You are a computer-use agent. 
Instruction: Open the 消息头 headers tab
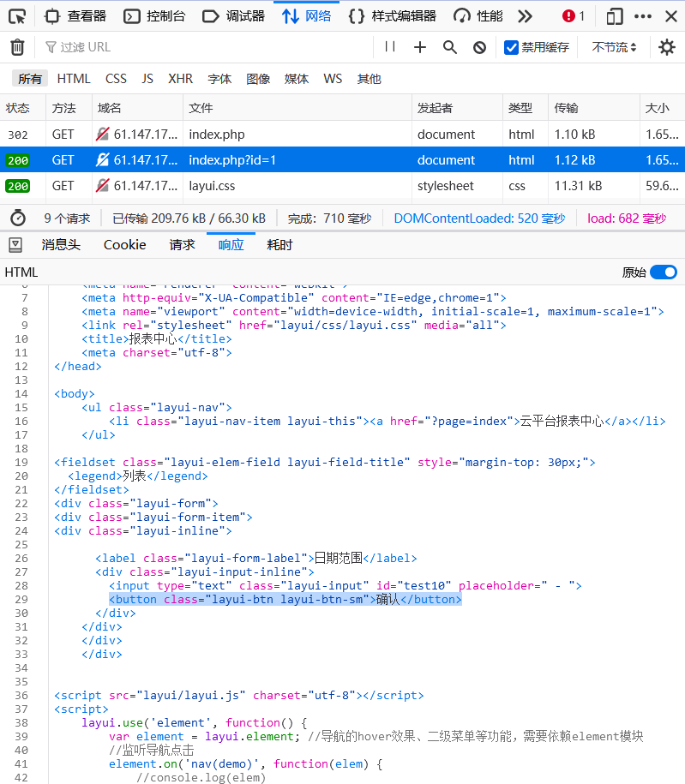61,245
